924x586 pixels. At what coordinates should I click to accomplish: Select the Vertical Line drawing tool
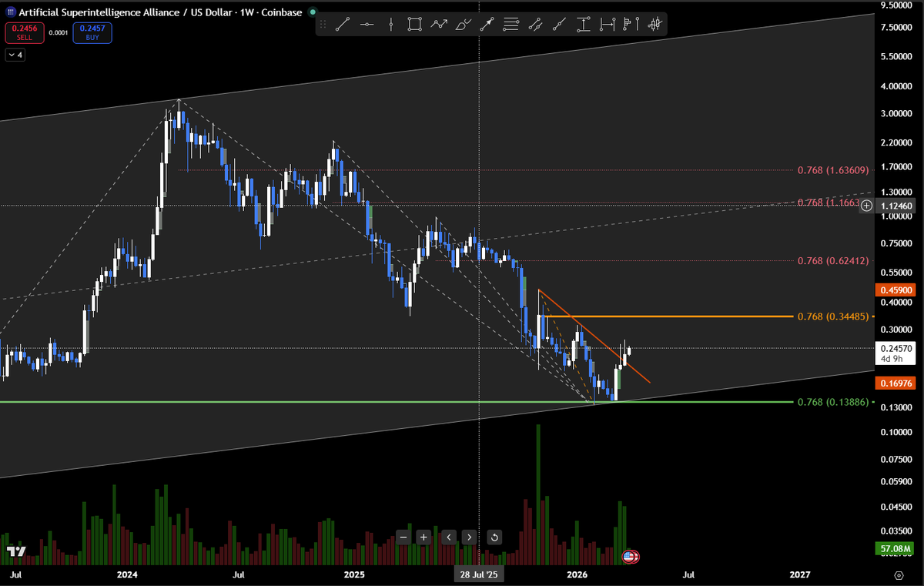click(391, 25)
